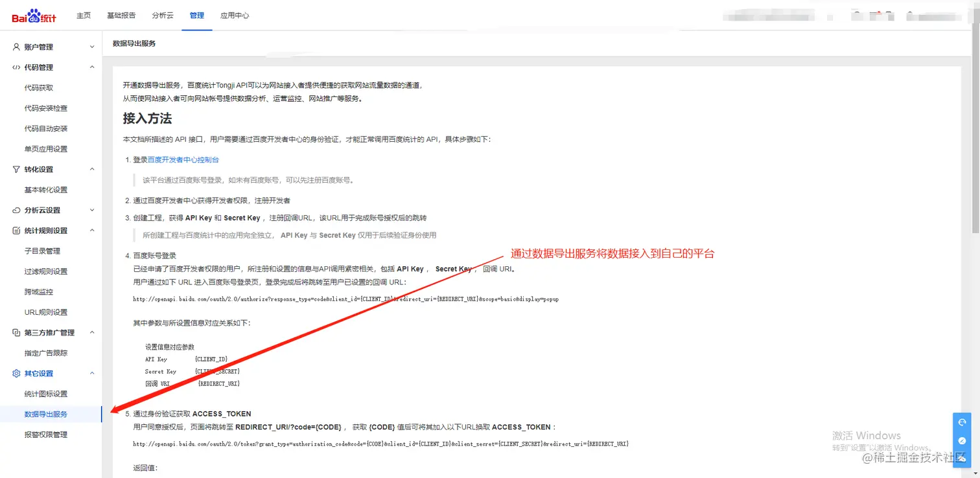Select 数据导出服务 in the sidebar
The height and width of the screenshot is (478, 980).
point(46,415)
